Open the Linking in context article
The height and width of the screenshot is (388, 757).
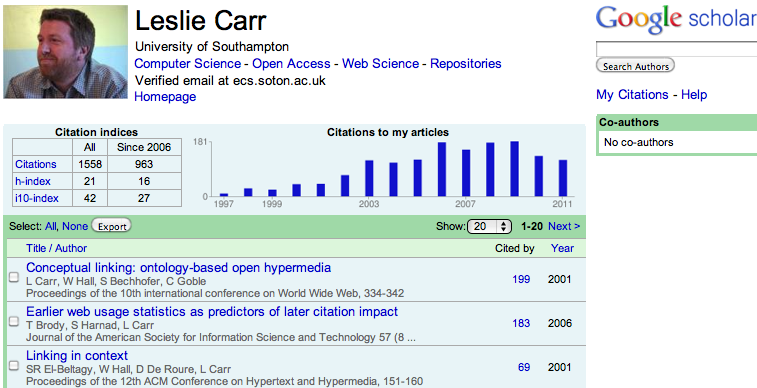(77, 356)
